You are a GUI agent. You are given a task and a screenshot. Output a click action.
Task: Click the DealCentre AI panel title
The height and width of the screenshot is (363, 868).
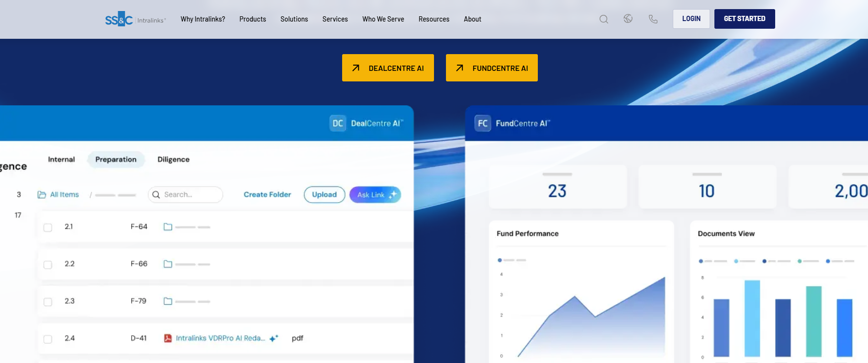377,123
